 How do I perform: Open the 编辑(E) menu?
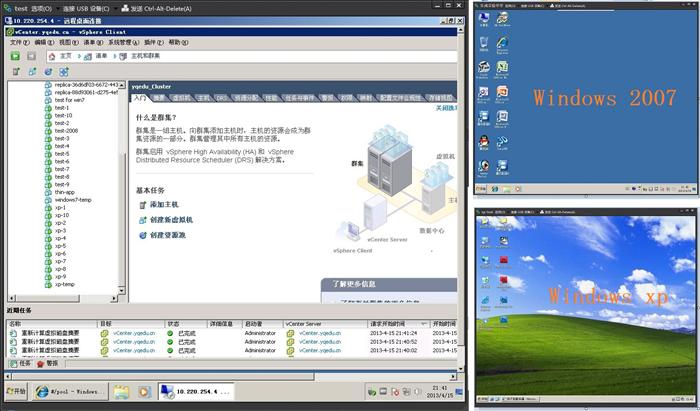(x=44, y=42)
